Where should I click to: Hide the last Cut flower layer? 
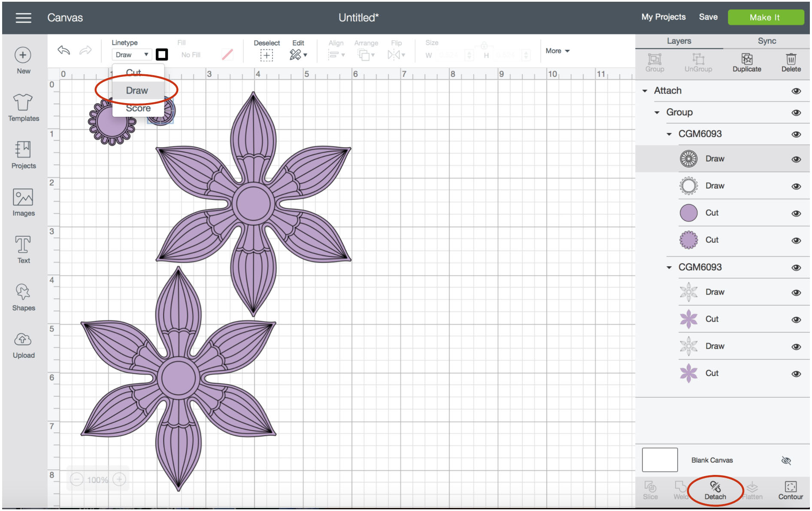796,374
